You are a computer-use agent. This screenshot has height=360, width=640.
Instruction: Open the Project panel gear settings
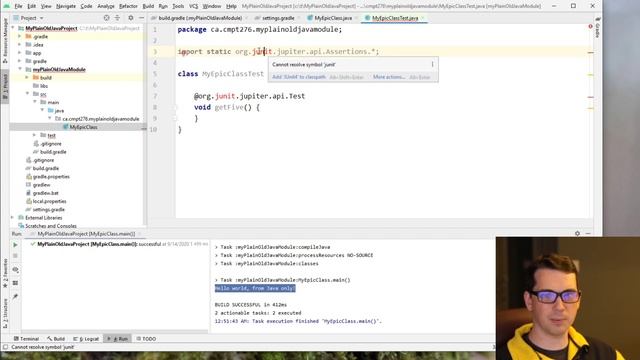[x=131, y=18]
